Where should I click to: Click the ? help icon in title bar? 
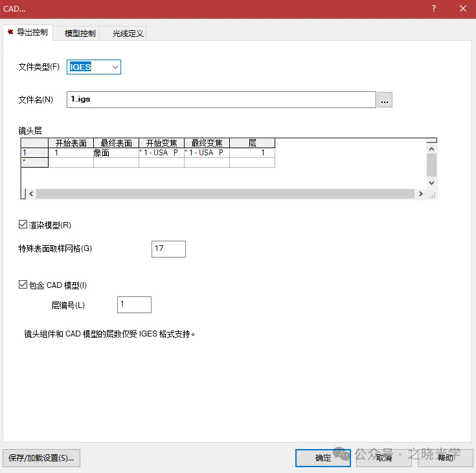click(433, 8)
